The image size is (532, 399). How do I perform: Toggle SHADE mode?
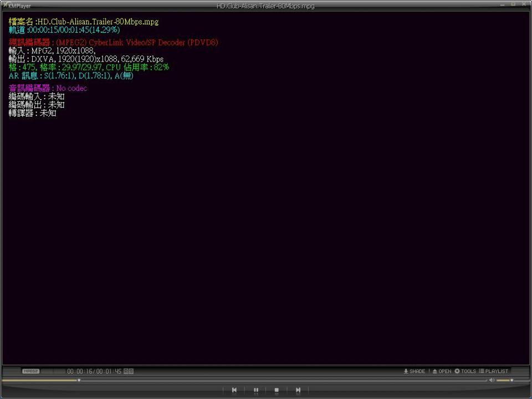(415, 371)
